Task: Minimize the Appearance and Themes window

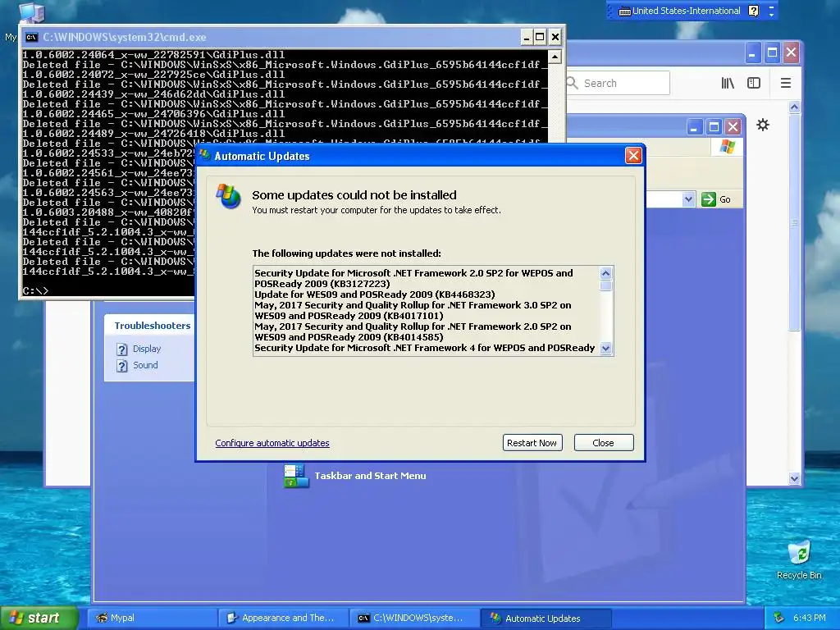Action: coord(694,127)
